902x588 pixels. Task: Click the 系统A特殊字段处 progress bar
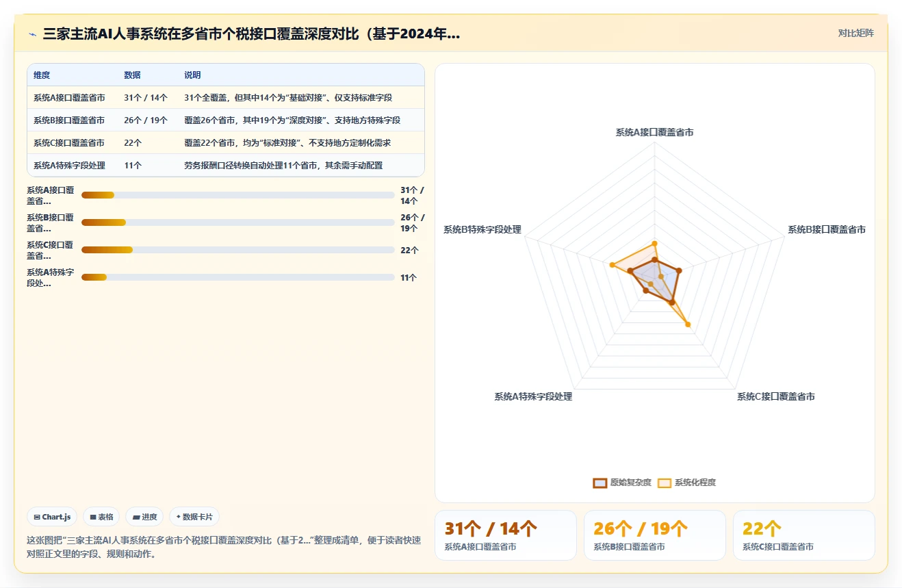[x=238, y=277]
